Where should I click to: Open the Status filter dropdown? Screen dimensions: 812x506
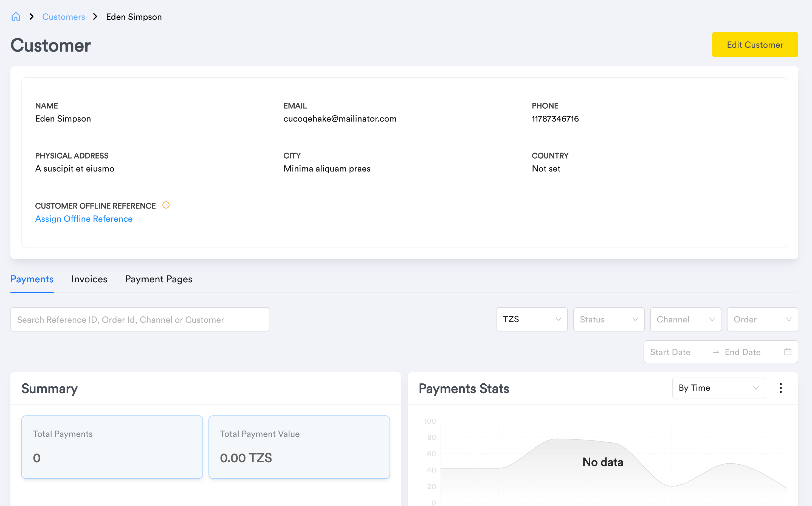click(x=608, y=320)
